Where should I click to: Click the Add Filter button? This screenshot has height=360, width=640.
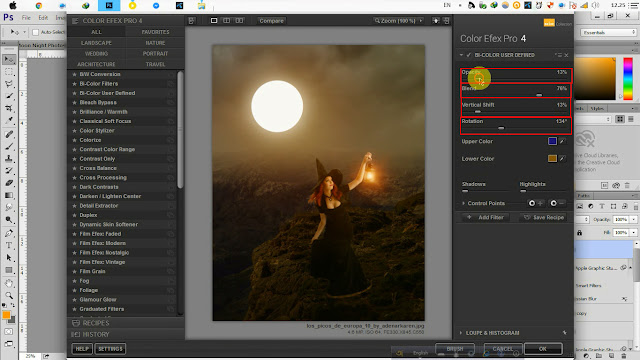(486, 218)
